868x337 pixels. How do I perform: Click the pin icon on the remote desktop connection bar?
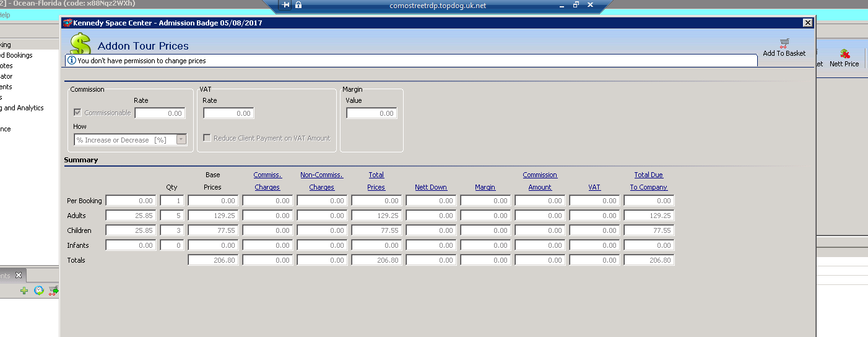pos(285,5)
